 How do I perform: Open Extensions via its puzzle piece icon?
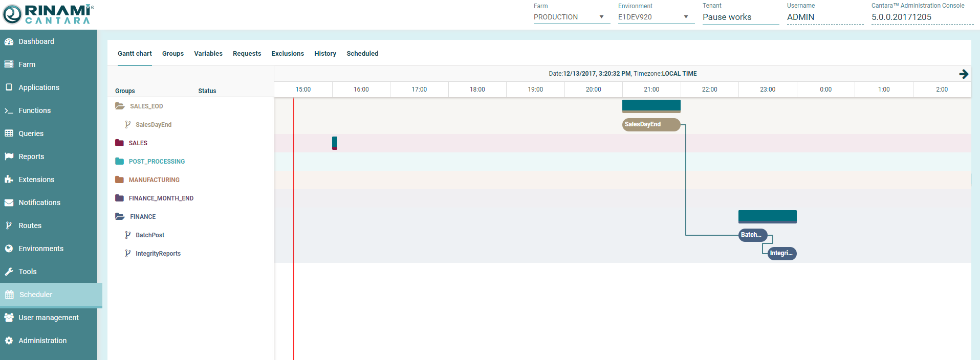[9, 179]
